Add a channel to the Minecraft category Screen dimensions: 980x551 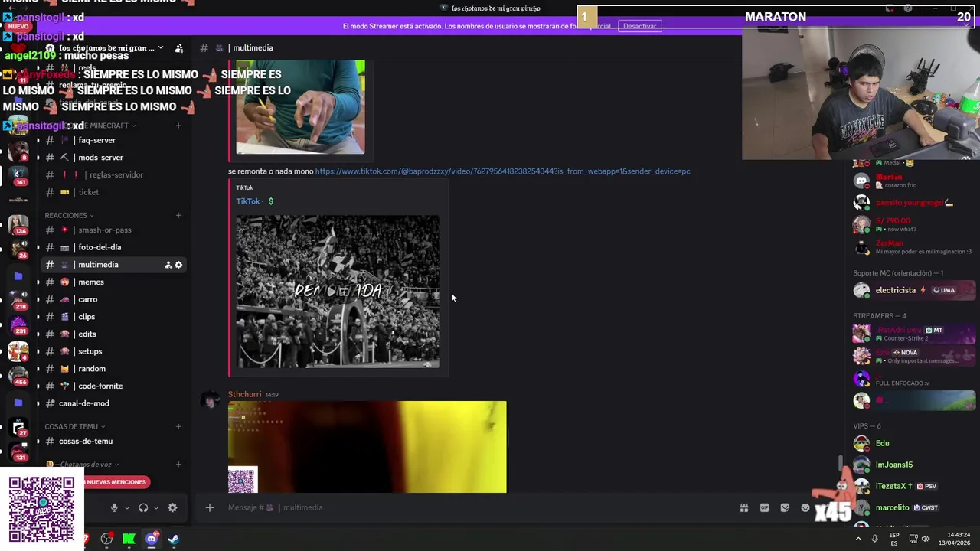pyautogui.click(x=178, y=126)
